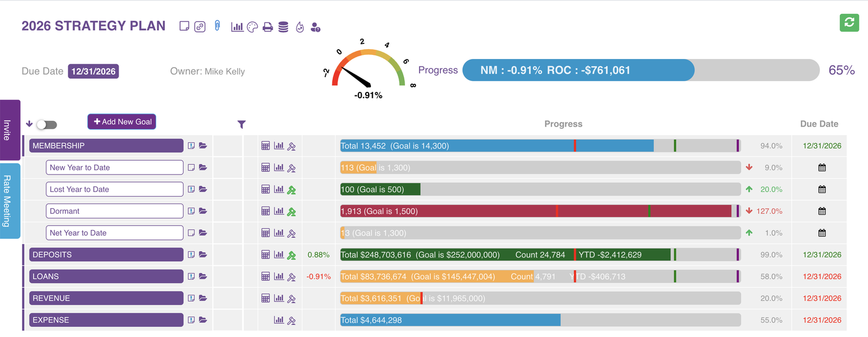
Task: Open the filter funnel above the goals
Action: (x=241, y=124)
